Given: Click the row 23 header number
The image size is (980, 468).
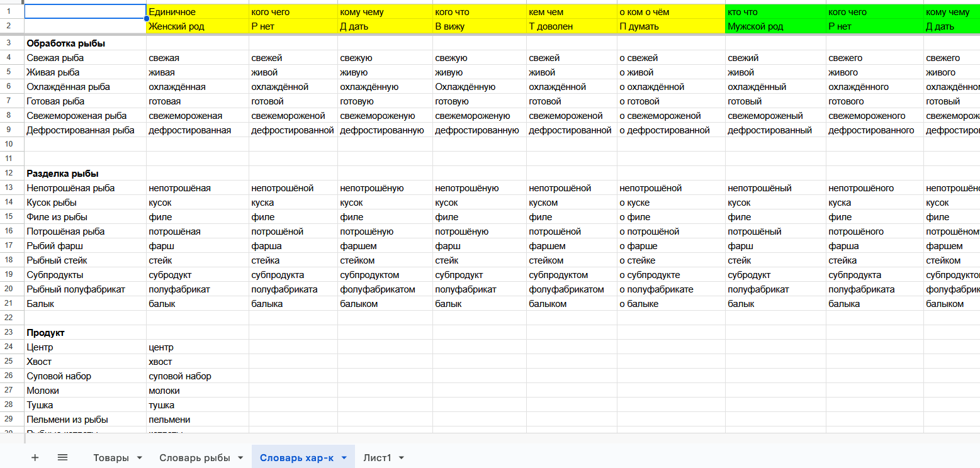Looking at the screenshot, I should [x=9, y=333].
